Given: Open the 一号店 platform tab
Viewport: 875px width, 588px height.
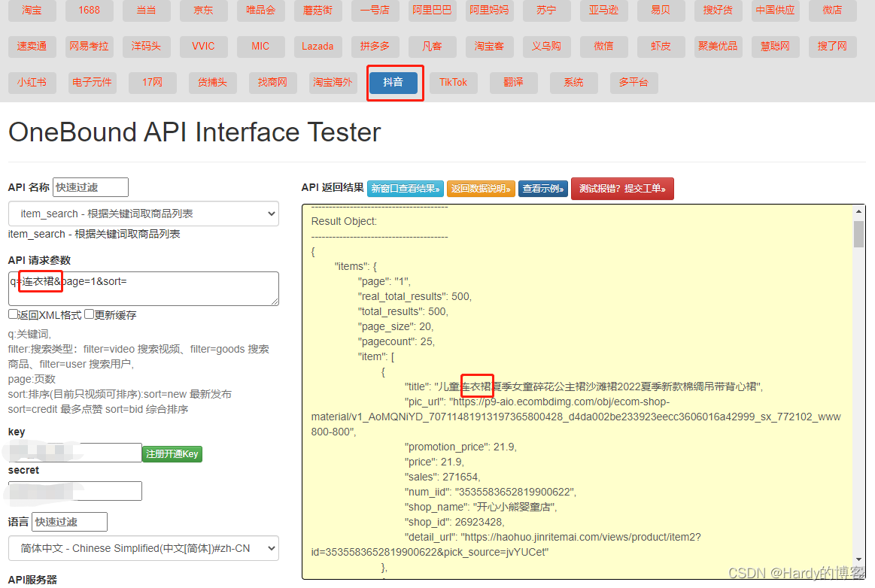Looking at the screenshot, I should click(375, 10).
